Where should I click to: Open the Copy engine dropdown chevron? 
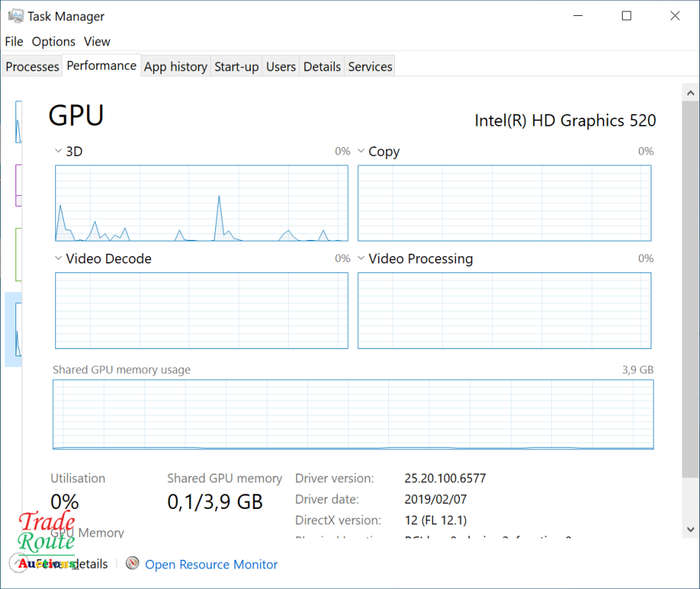click(x=361, y=151)
